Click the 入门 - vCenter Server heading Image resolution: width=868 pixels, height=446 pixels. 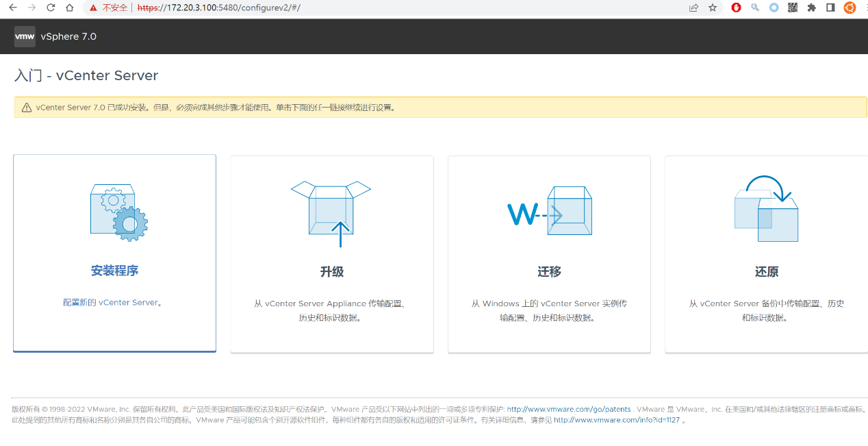[86, 75]
